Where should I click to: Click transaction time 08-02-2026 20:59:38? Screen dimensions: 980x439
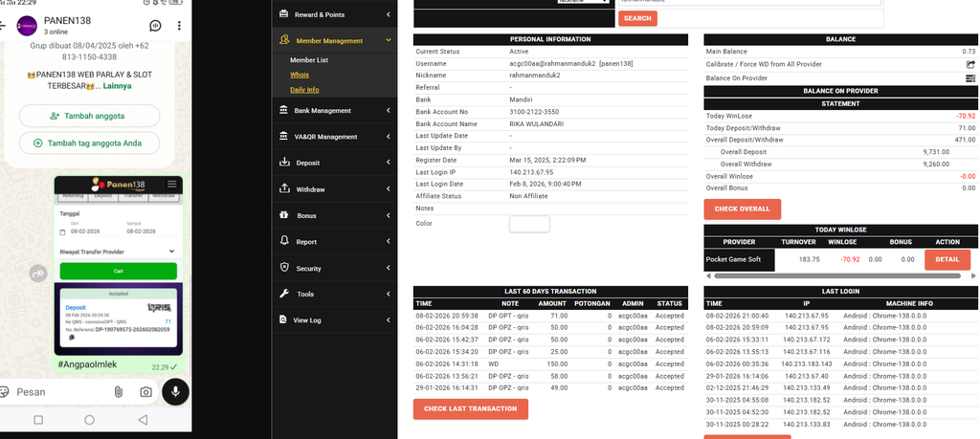point(447,316)
